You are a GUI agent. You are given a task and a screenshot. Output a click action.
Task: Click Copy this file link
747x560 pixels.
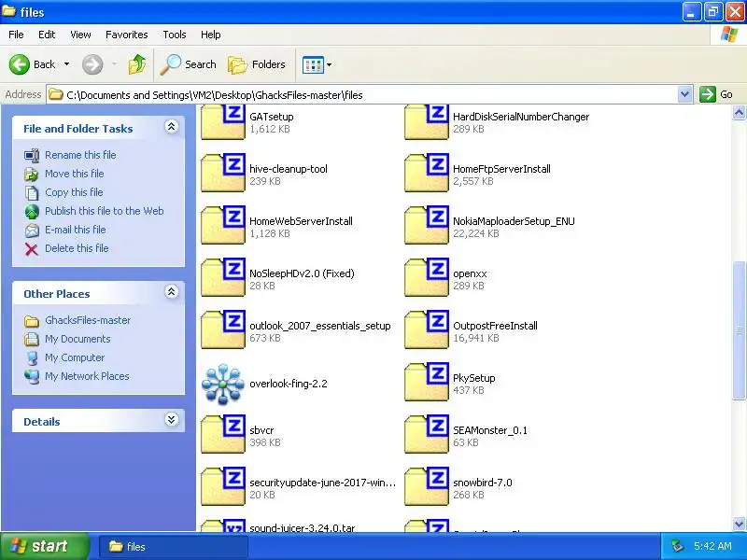(x=74, y=192)
